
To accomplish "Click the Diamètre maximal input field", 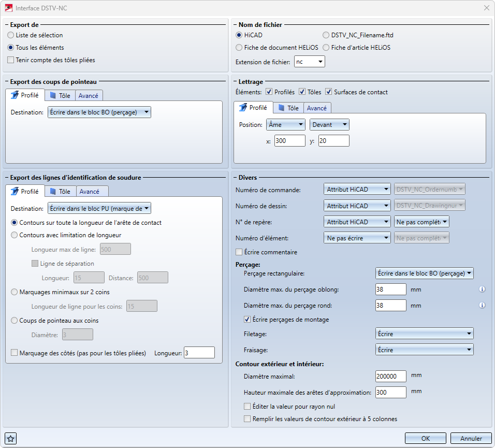I will point(390,377).
